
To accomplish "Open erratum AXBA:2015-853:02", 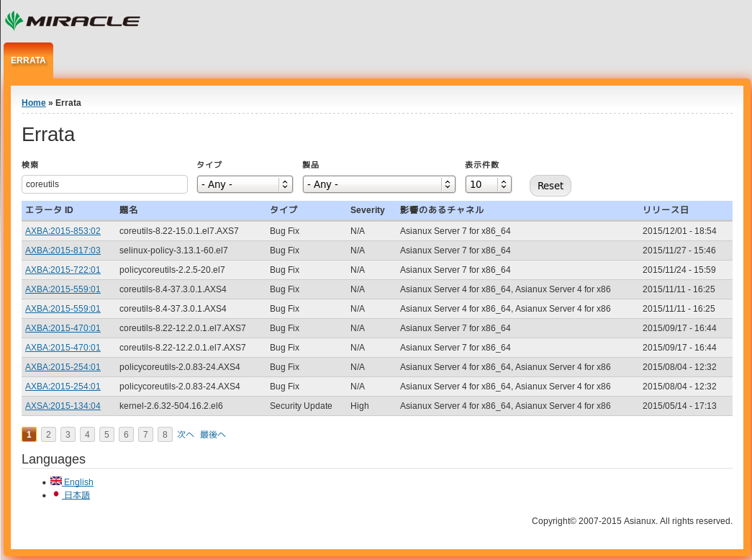I will pyautogui.click(x=63, y=231).
